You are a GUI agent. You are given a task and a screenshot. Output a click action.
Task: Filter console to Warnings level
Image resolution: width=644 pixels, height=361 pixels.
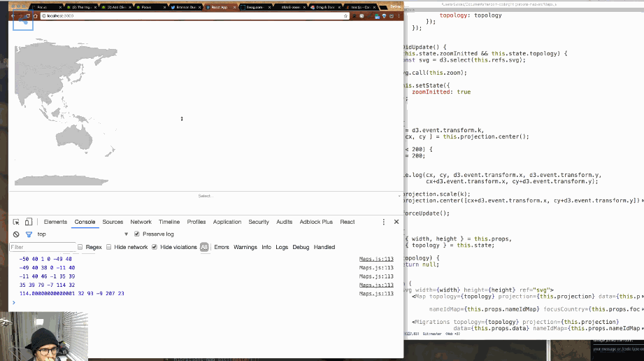click(245, 247)
